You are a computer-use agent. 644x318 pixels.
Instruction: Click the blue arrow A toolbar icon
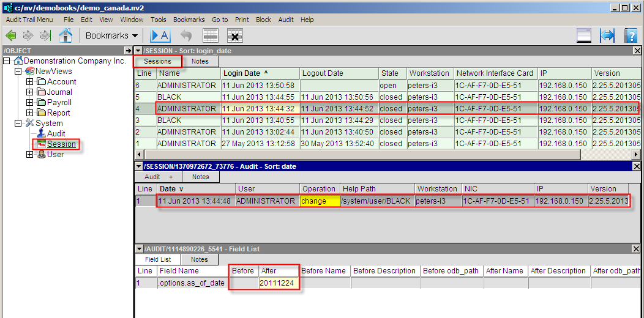(160, 35)
